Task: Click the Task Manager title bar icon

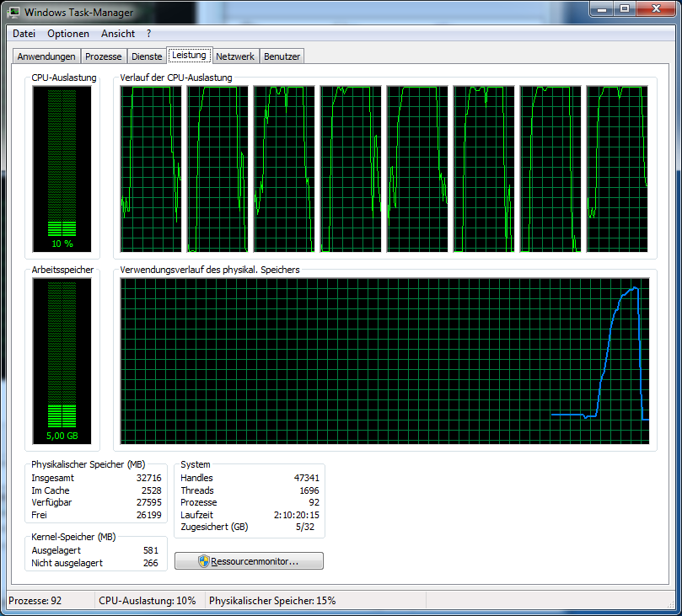Action: point(13,12)
